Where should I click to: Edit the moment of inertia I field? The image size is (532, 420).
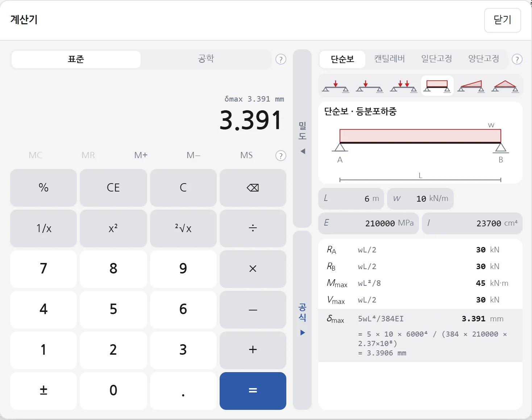click(x=472, y=223)
